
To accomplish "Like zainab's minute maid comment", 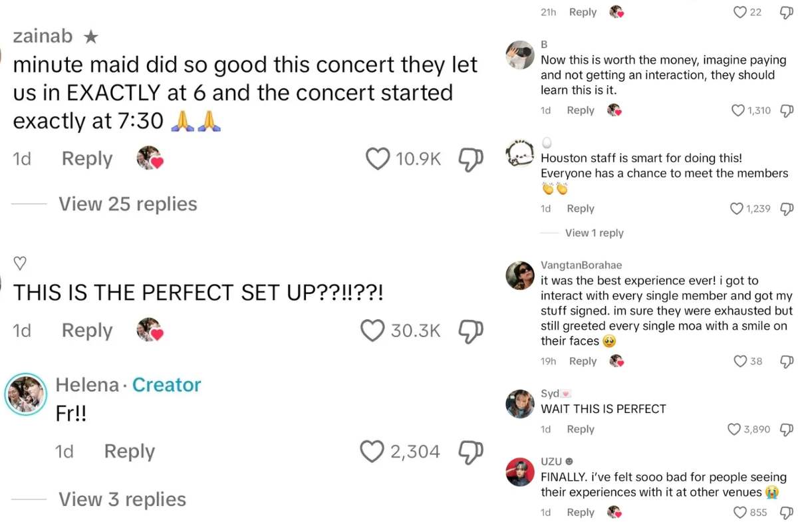I will [x=378, y=159].
